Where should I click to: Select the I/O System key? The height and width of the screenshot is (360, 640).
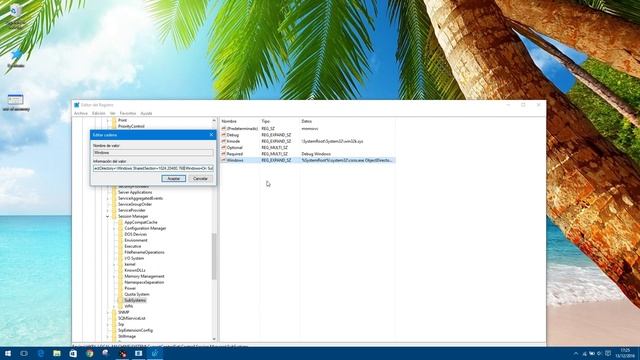click(x=134, y=258)
